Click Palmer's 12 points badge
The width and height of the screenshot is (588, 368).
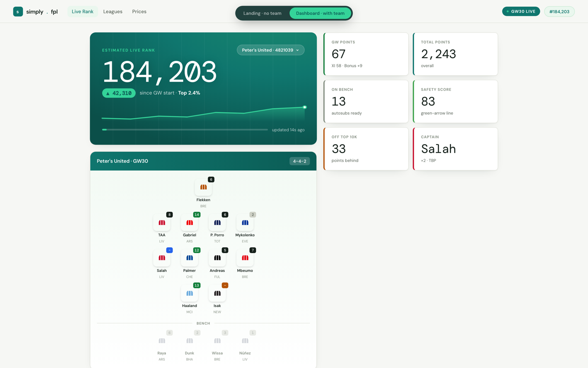197,250
